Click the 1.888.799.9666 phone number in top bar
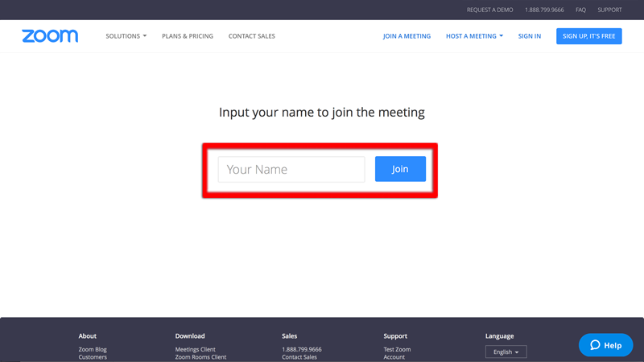Image resolution: width=644 pixels, height=362 pixels. [544, 10]
